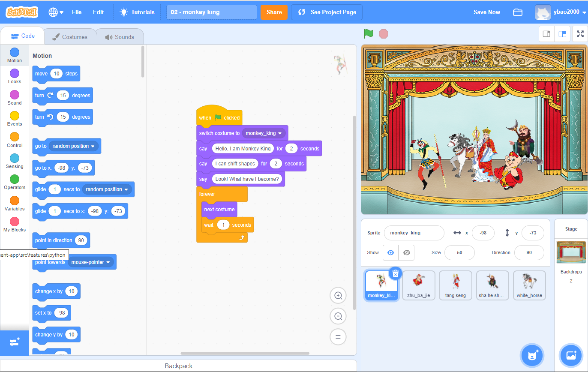The width and height of the screenshot is (588, 372).
Task: Open the ybao2000 account menu
Action: (561, 12)
